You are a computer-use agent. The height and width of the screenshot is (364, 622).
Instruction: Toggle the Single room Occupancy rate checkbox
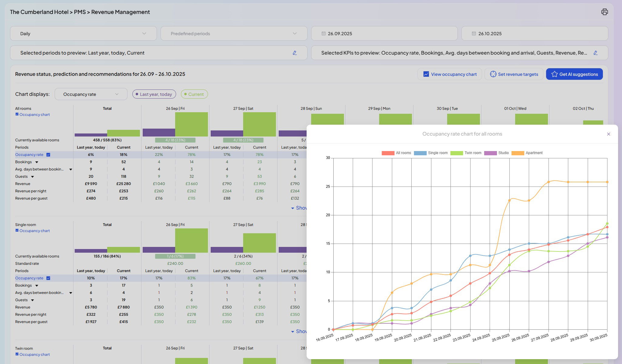click(x=48, y=278)
